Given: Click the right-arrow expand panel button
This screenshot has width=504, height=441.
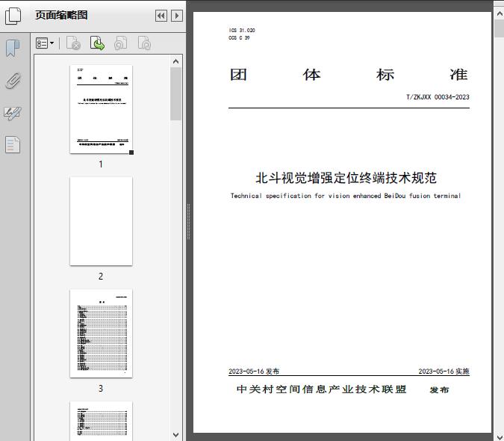Looking at the screenshot, I should [x=177, y=16].
